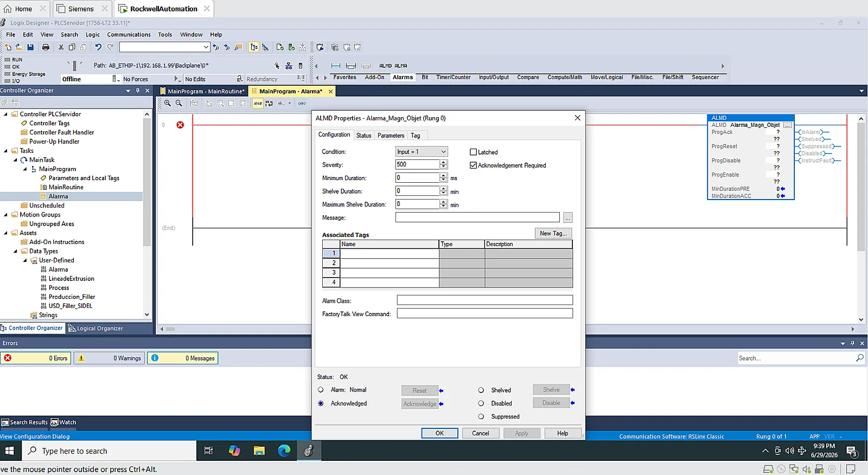
Task: Undo the last action
Action: coord(98,47)
